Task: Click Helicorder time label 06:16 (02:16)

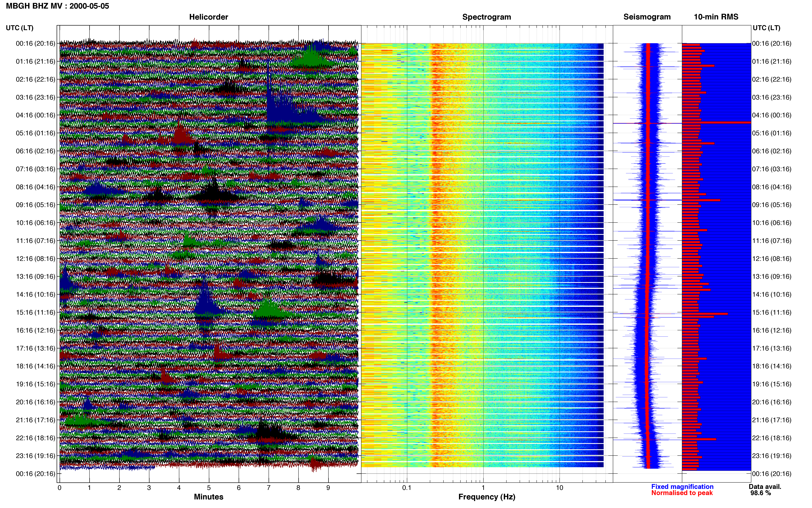Action: pos(35,151)
